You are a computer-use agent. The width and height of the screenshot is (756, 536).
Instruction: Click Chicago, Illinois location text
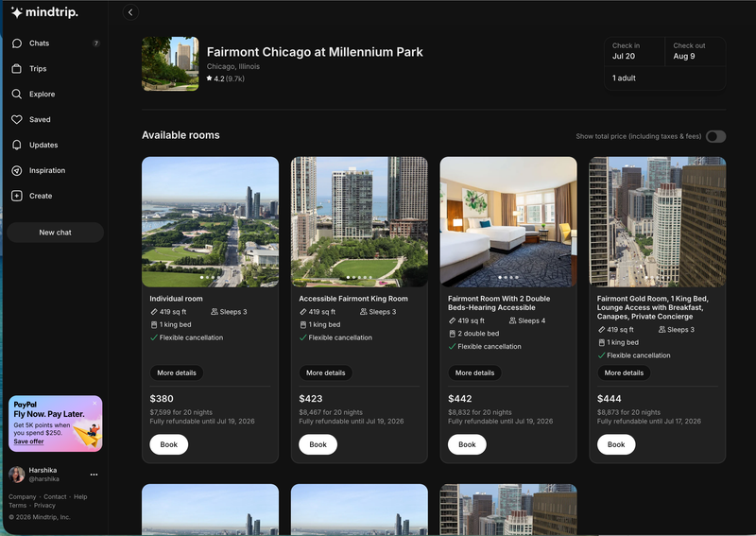pos(233,66)
